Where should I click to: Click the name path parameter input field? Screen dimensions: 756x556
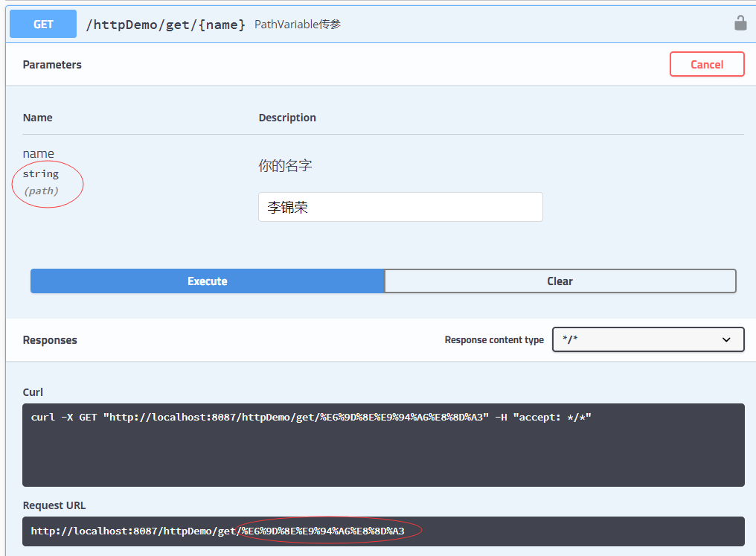pos(400,206)
